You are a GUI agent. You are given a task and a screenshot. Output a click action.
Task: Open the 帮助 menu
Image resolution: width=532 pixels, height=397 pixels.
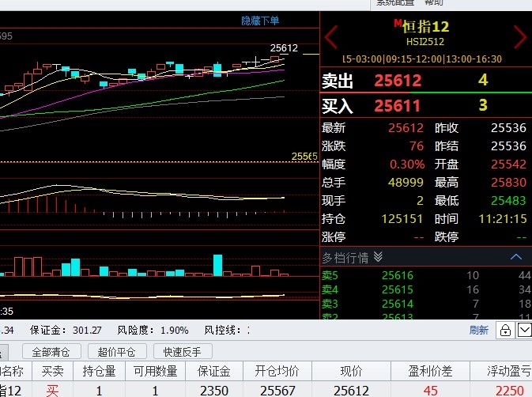(434, 2)
